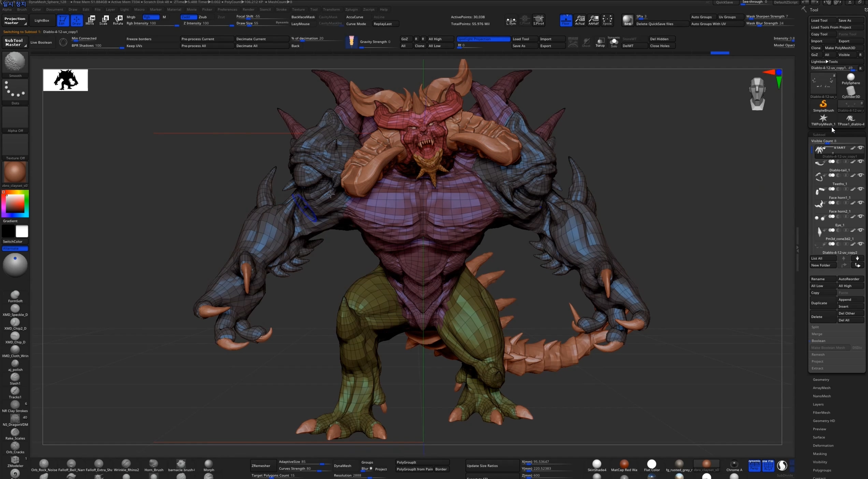Open the Transform menu
This screenshot has width=868, height=479.
pos(331,9)
